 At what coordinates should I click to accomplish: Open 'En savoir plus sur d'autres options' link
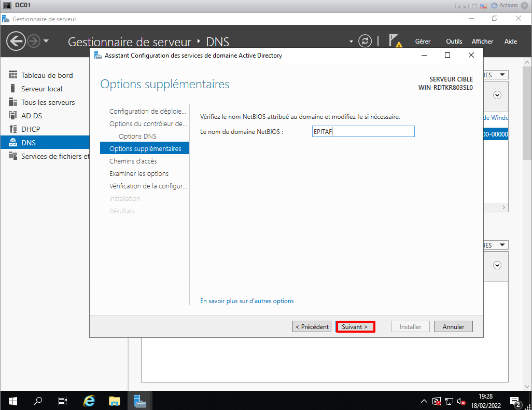[247, 301]
